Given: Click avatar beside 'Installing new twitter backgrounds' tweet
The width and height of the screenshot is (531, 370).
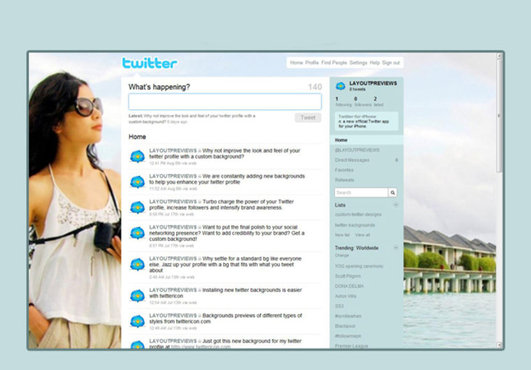Looking at the screenshot, I should click(x=137, y=296).
